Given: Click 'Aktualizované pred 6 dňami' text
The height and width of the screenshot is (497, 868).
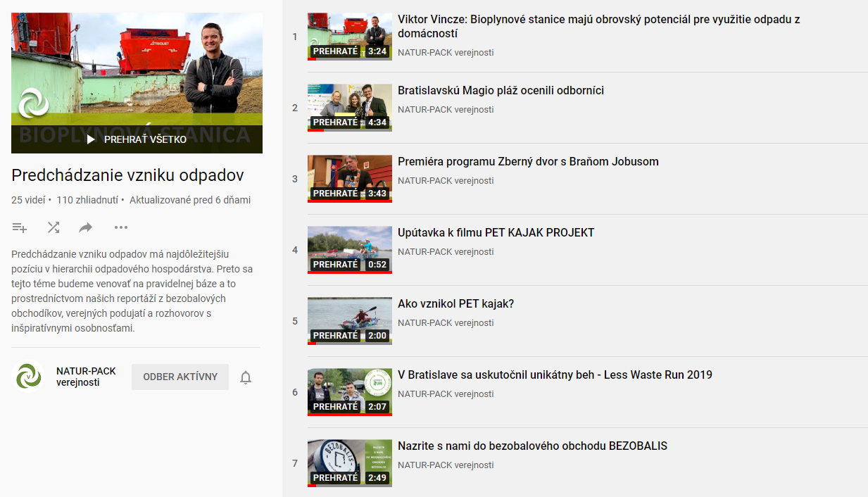Looking at the screenshot, I should 190,200.
